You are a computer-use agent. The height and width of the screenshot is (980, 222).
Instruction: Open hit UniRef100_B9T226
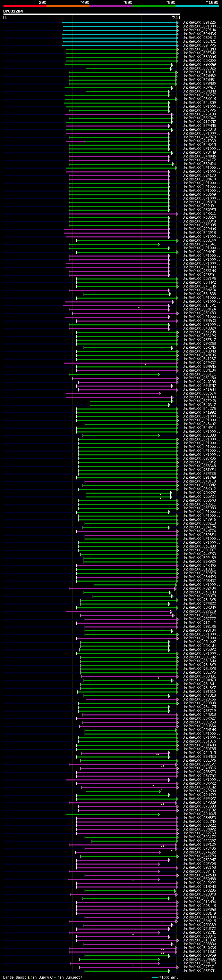[x=199, y=23]
